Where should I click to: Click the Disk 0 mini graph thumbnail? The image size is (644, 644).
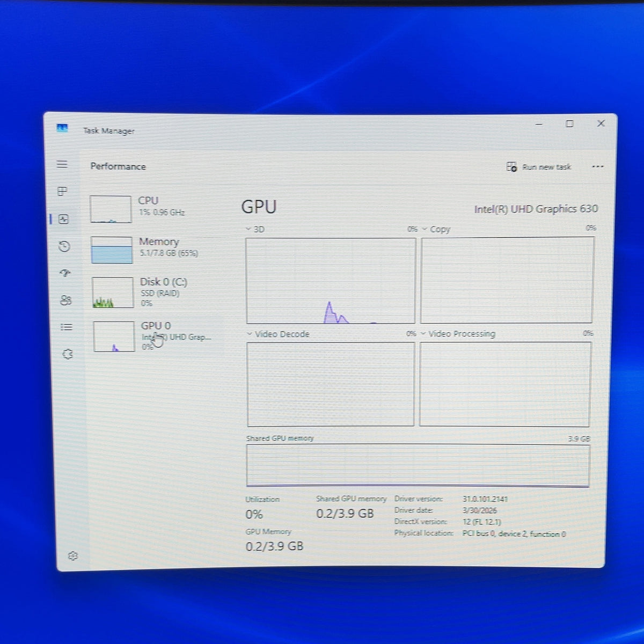(113, 292)
